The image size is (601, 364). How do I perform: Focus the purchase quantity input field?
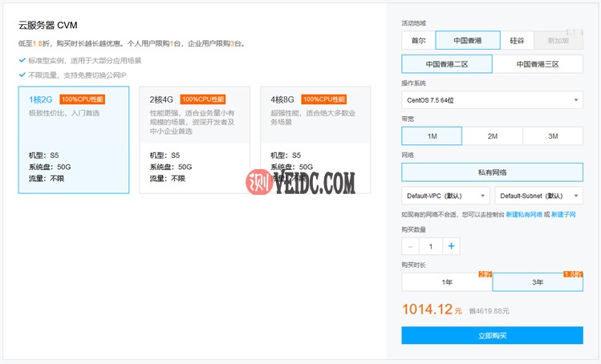[x=431, y=246]
